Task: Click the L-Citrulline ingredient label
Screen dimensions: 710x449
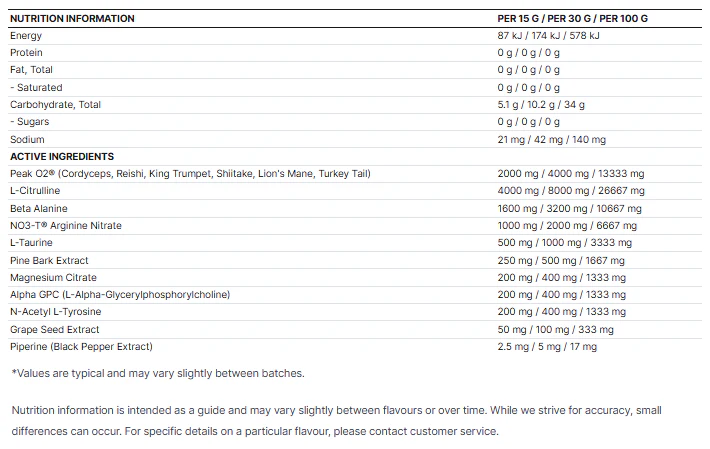Action: (x=35, y=191)
